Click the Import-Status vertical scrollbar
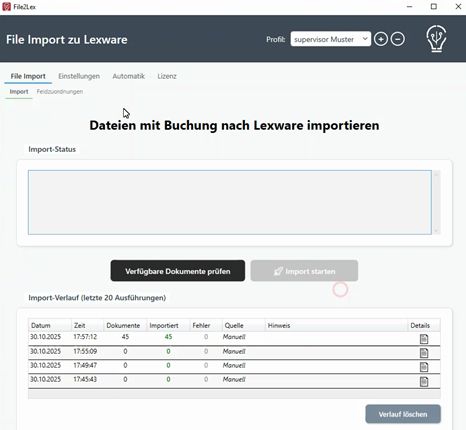Image resolution: width=466 pixels, height=430 pixels. pos(436,202)
